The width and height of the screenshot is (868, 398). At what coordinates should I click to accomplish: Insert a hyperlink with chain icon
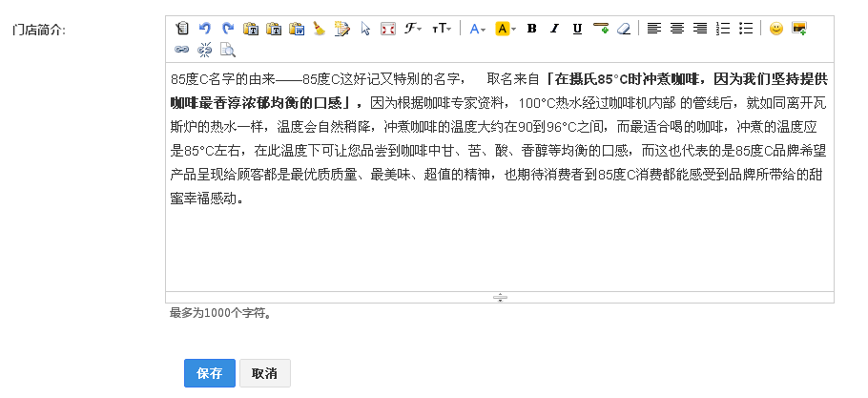[x=181, y=50]
